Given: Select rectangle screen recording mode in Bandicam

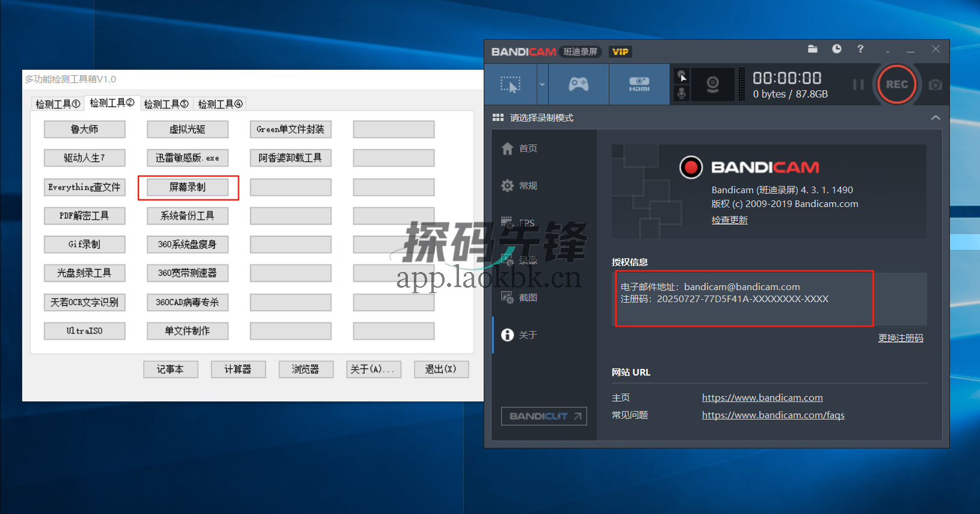Looking at the screenshot, I should 511,84.
